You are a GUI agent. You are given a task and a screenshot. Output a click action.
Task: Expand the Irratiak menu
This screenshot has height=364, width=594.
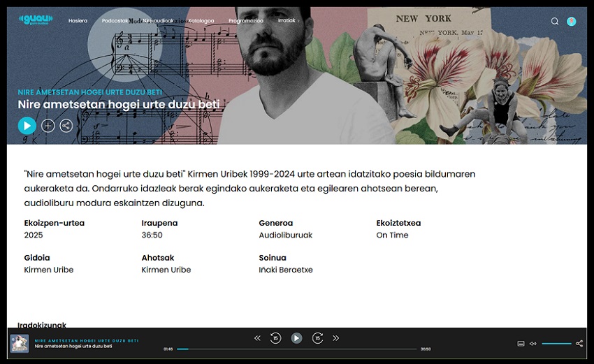[289, 21]
